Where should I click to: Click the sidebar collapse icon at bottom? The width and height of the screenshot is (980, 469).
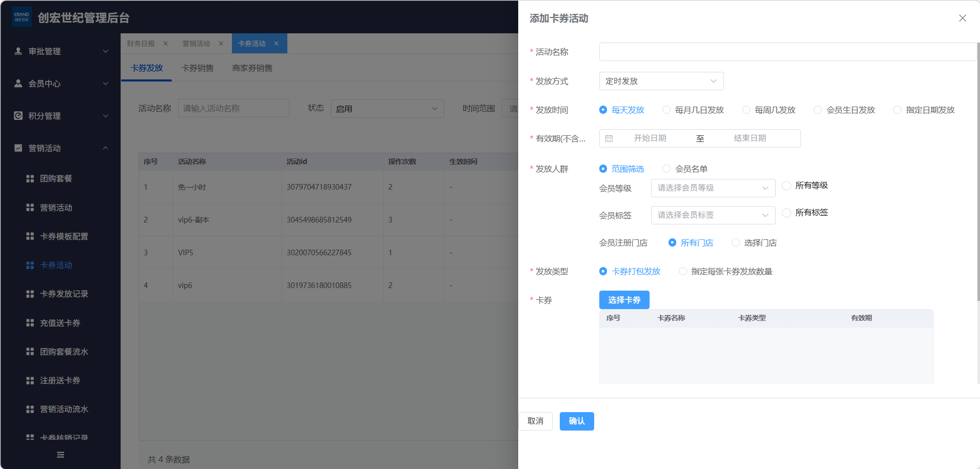coord(61,455)
